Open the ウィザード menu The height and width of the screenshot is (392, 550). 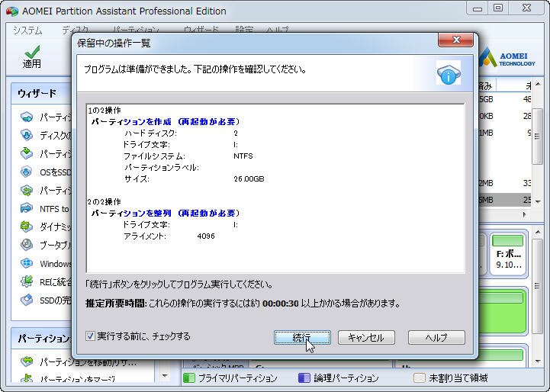tap(201, 31)
